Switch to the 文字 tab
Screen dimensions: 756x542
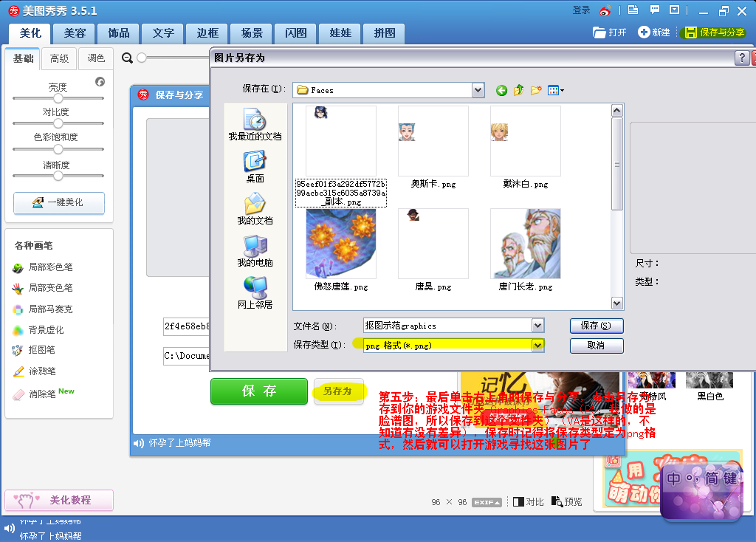(x=163, y=33)
